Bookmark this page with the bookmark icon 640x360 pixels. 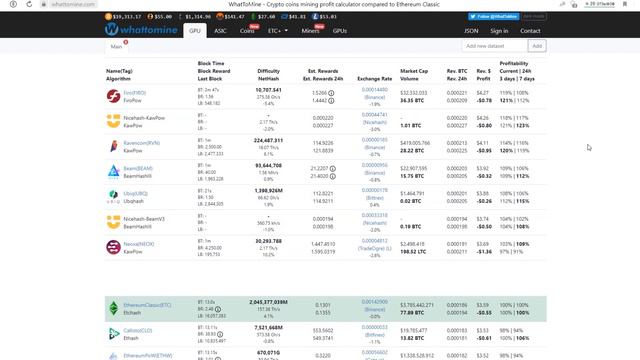[x=625, y=4]
